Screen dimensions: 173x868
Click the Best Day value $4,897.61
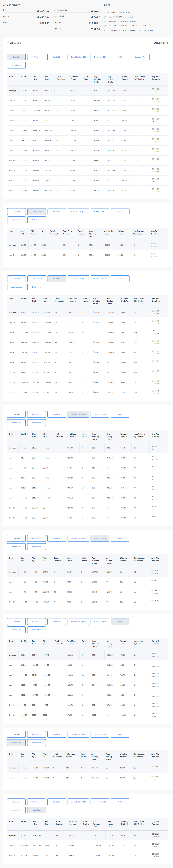(94, 23)
